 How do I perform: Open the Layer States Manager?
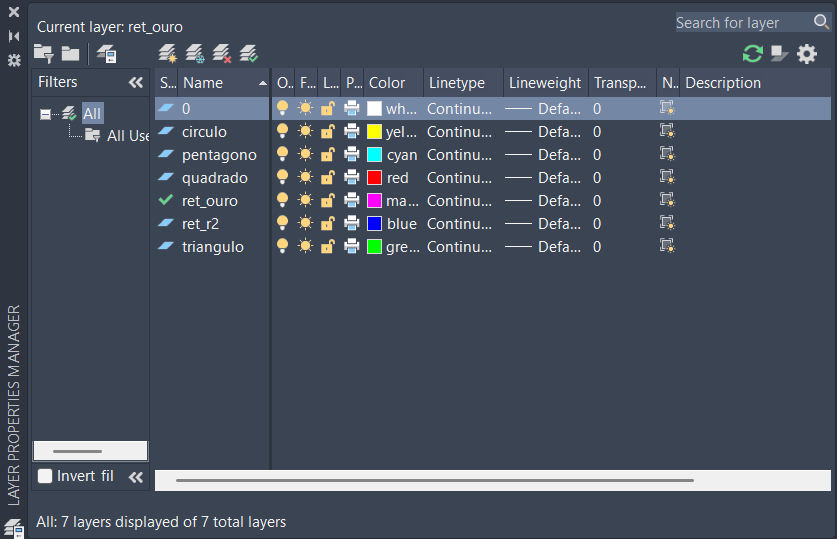pos(106,54)
